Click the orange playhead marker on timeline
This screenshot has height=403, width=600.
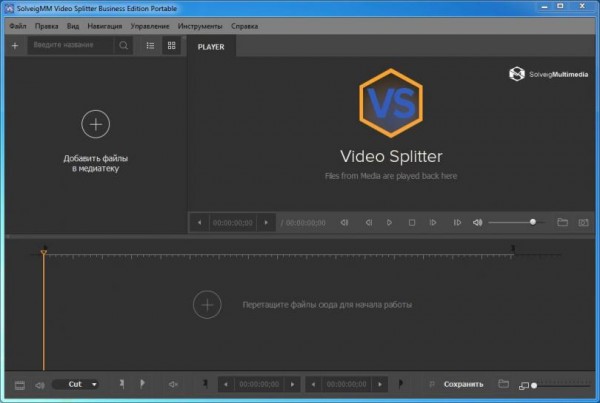pos(44,252)
